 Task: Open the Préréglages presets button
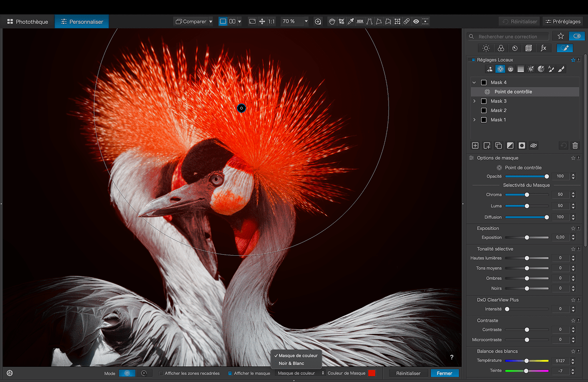[x=562, y=22]
